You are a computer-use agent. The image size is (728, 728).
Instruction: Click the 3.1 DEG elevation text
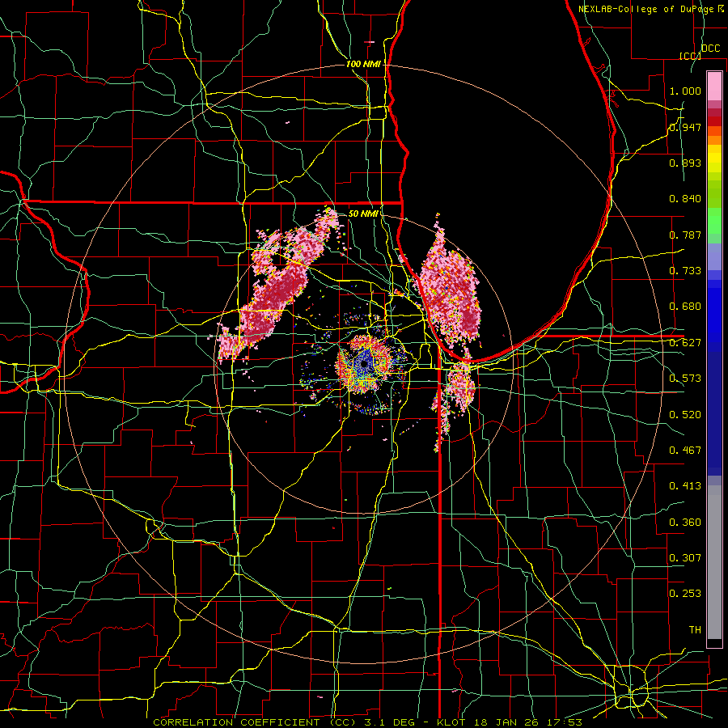point(388,722)
